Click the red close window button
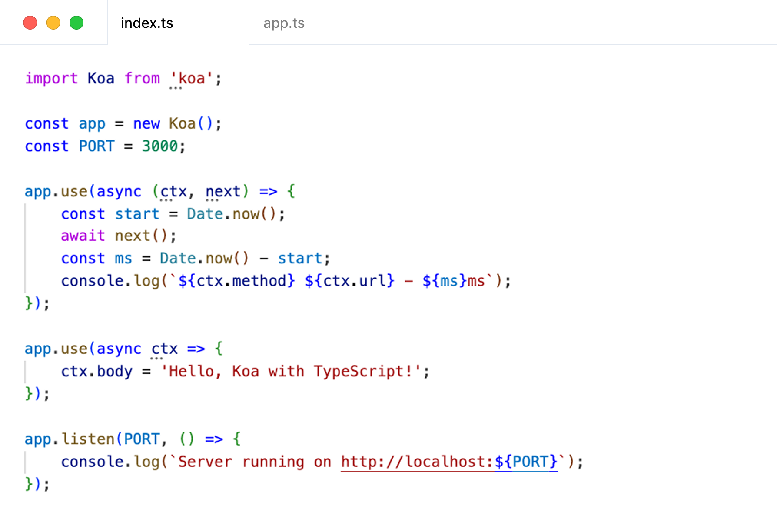Screen dimensions: 777x532 (30, 23)
